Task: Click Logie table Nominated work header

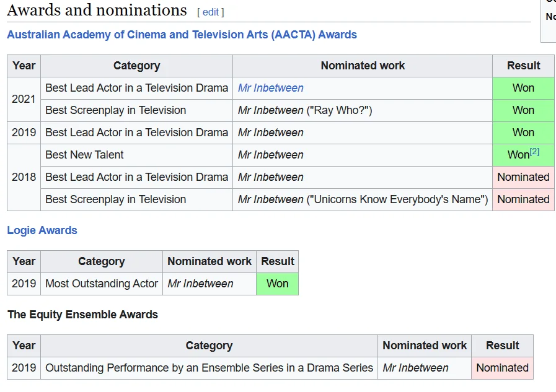Action: tap(210, 261)
